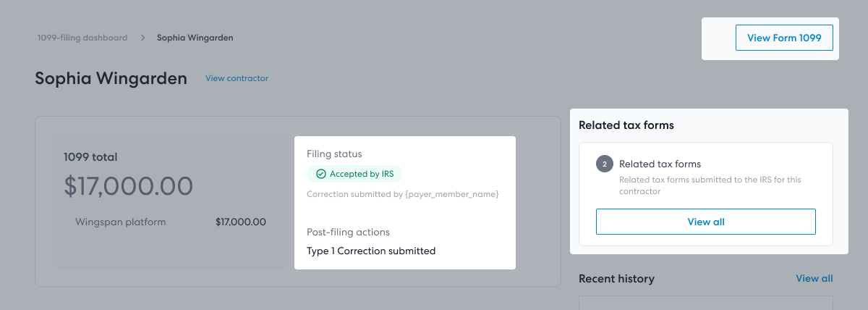The image size is (868, 310).
Task: Click the $17,000.00 1099 total amount
Action: pyautogui.click(x=128, y=186)
